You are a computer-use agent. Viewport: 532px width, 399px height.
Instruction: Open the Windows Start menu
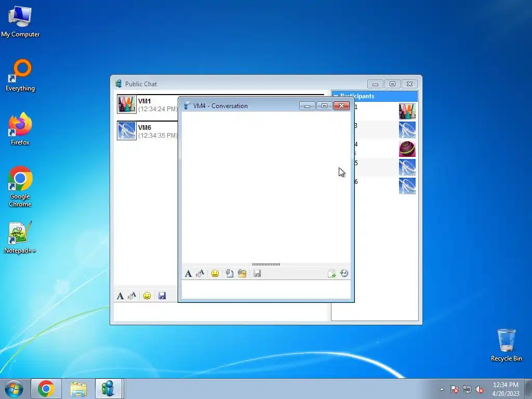pos(14,389)
